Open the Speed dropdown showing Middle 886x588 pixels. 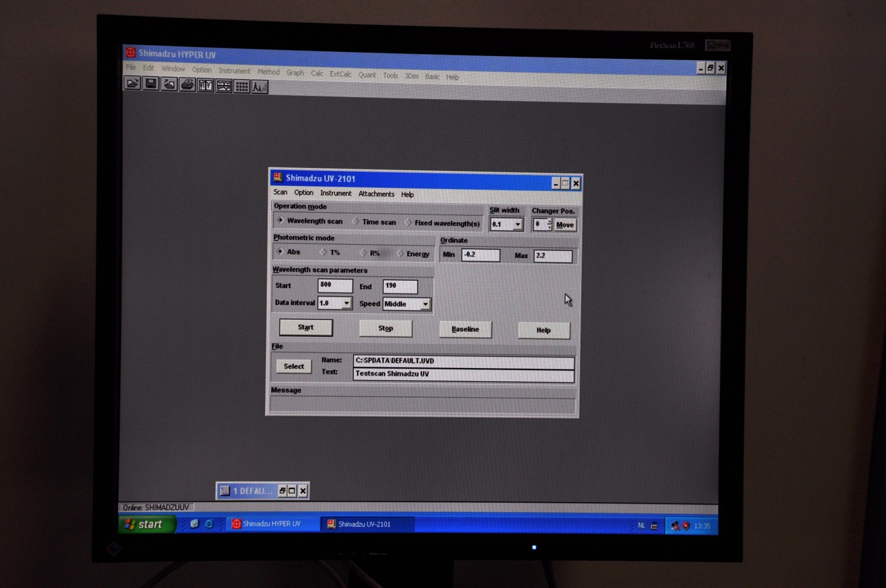tap(425, 304)
